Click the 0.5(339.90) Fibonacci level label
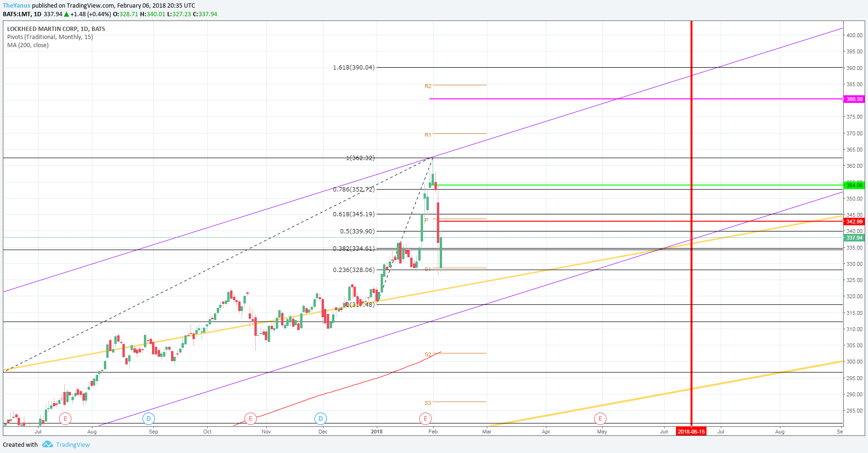This screenshot has height=453, width=868. click(357, 232)
